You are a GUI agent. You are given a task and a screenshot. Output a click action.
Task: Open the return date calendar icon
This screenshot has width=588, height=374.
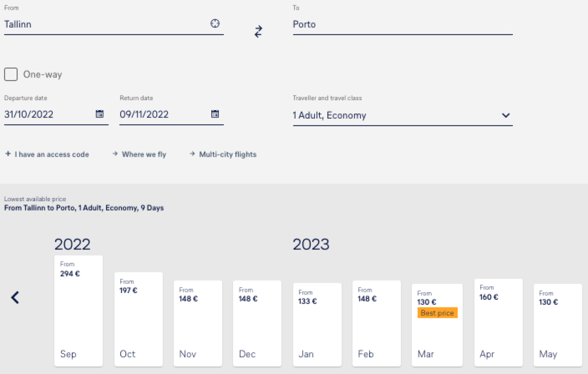[x=215, y=114]
